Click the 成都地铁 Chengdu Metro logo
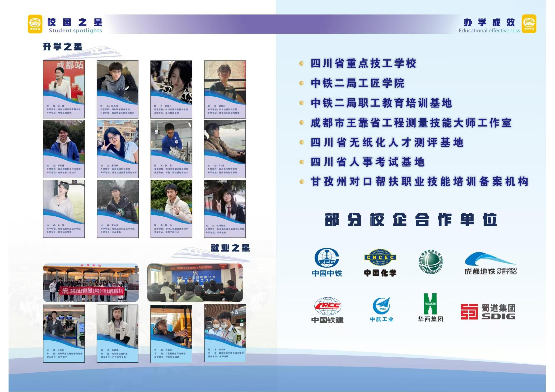 pyautogui.click(x=490, y=263)
